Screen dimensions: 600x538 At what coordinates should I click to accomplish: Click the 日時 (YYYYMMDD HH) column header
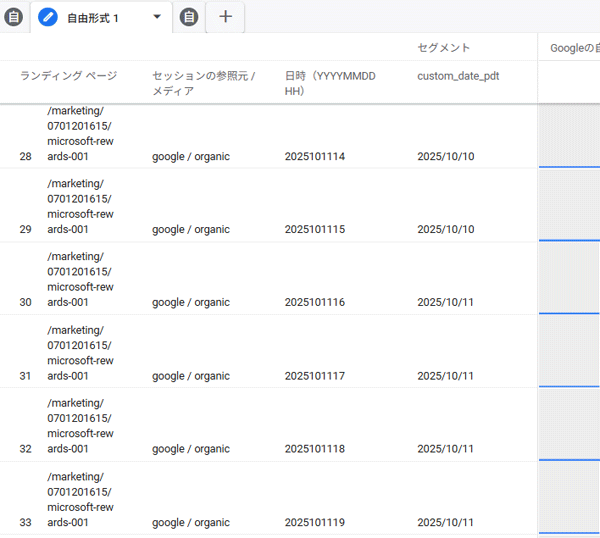(330, 83)
